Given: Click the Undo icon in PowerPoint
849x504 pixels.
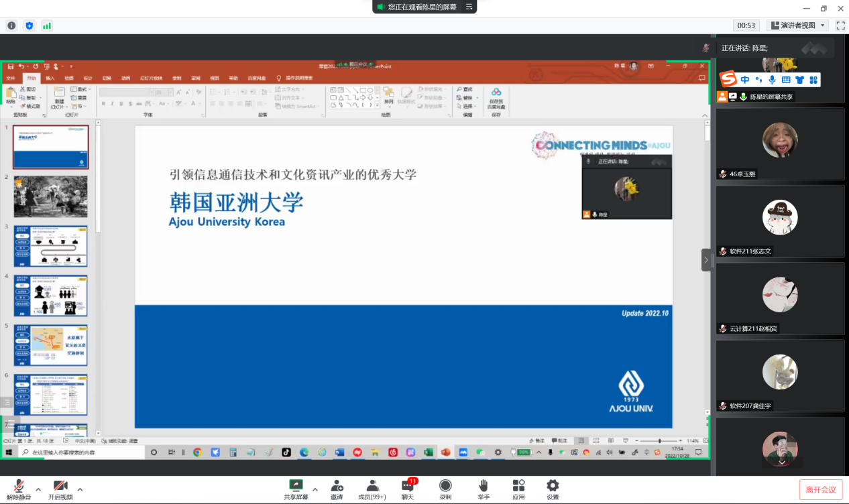Looking at the screenshot, I should 21,66.
